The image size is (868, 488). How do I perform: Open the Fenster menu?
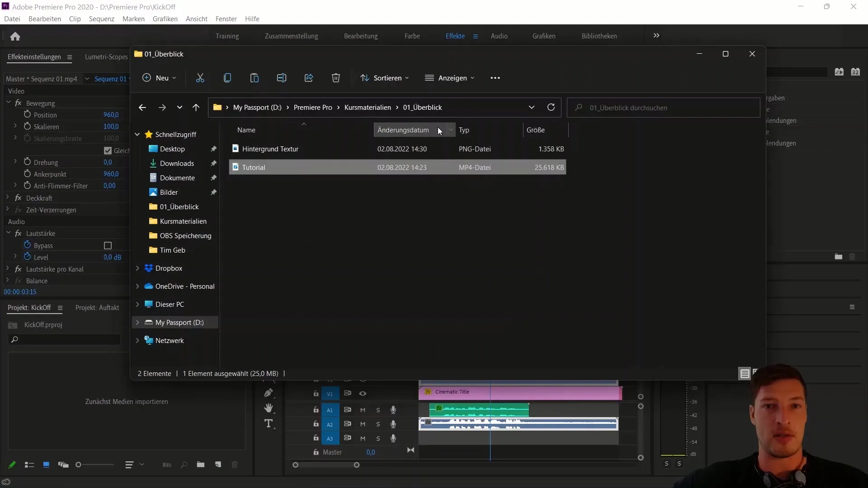click(x=226, y=19)
